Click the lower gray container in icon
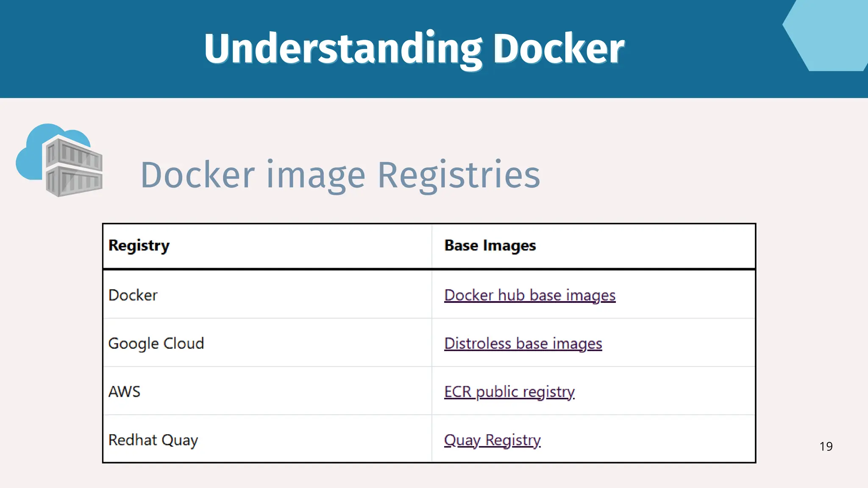868x488 pixels. tap(73, 181)
